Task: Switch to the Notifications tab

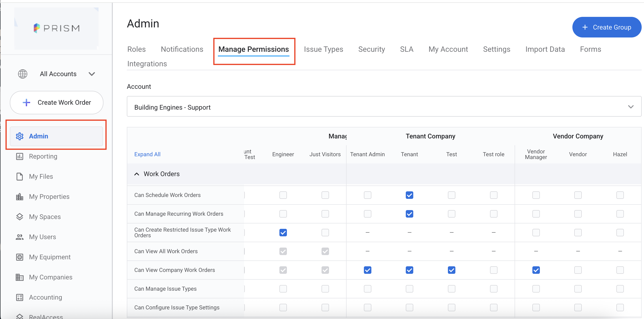Action: coord(182,49)
